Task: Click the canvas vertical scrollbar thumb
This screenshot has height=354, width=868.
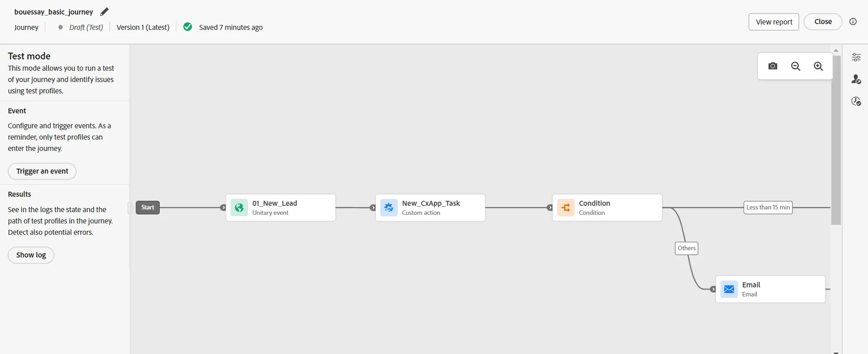Action: (x=836, y=140)
